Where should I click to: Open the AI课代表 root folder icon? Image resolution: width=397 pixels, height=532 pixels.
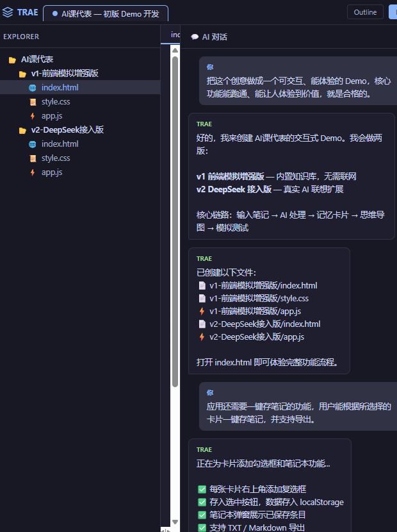13,60
